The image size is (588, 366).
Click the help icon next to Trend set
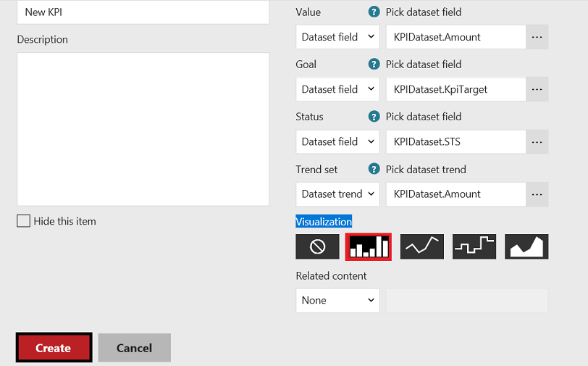(x=374, y=170)
